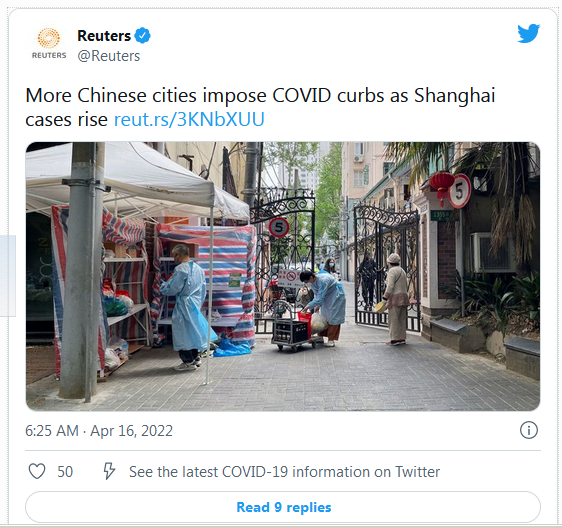Click the REUTERS wordmark under the logo
The image size is (562, 528).
coord(49,55)
